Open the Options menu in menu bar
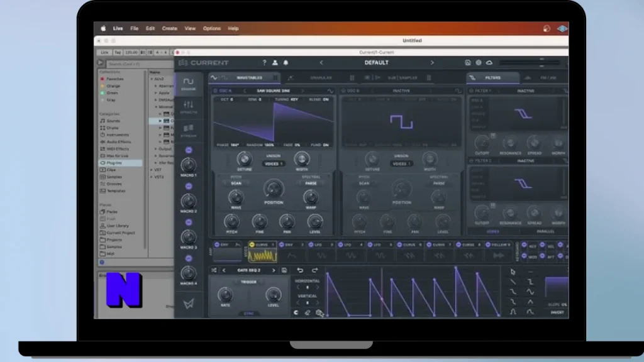Screen dimensions: 644x362 pyautogui.click(x=212, y=28)
